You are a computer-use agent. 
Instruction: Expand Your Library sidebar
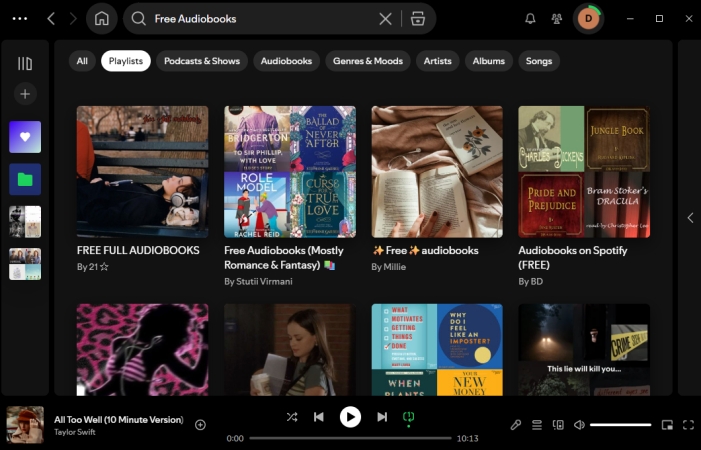pyautogui.click(x=25, y=63)
